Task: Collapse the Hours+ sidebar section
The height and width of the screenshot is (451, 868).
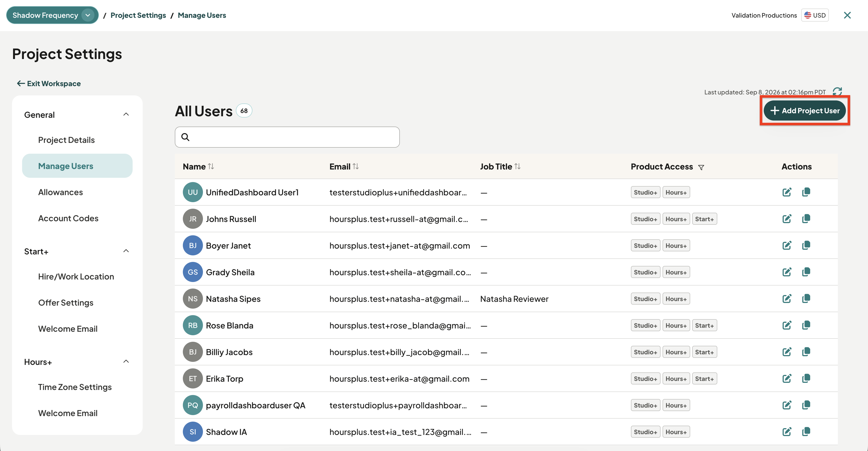Action: pos(126,362)
